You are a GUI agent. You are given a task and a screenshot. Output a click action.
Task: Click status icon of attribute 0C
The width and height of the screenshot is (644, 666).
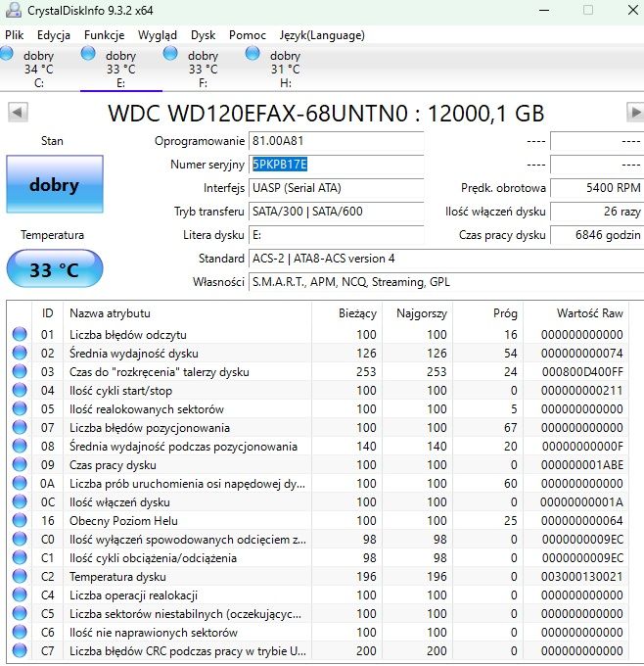(x=20, y=502)
